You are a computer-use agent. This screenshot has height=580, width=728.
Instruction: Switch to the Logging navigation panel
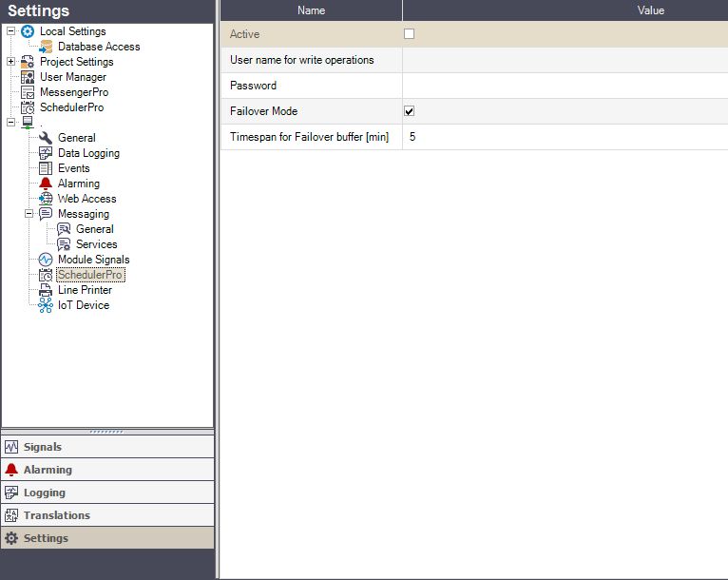point(107,493)
